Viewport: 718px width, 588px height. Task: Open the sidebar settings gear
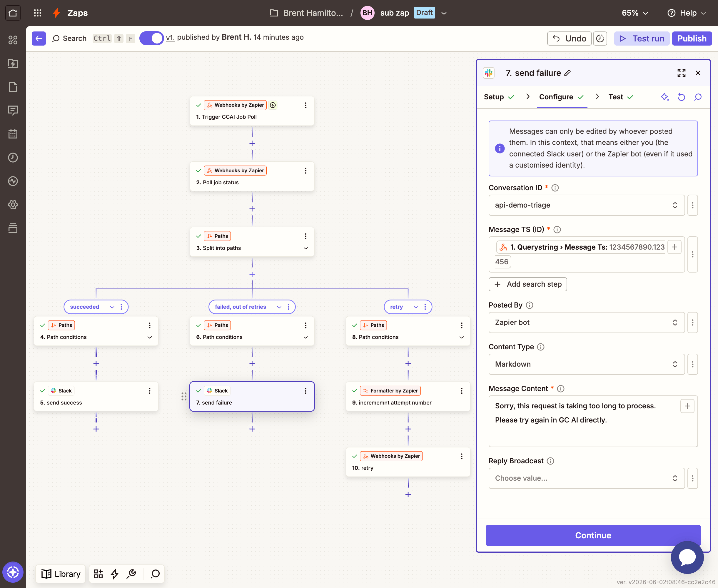[x=13, y=205]
